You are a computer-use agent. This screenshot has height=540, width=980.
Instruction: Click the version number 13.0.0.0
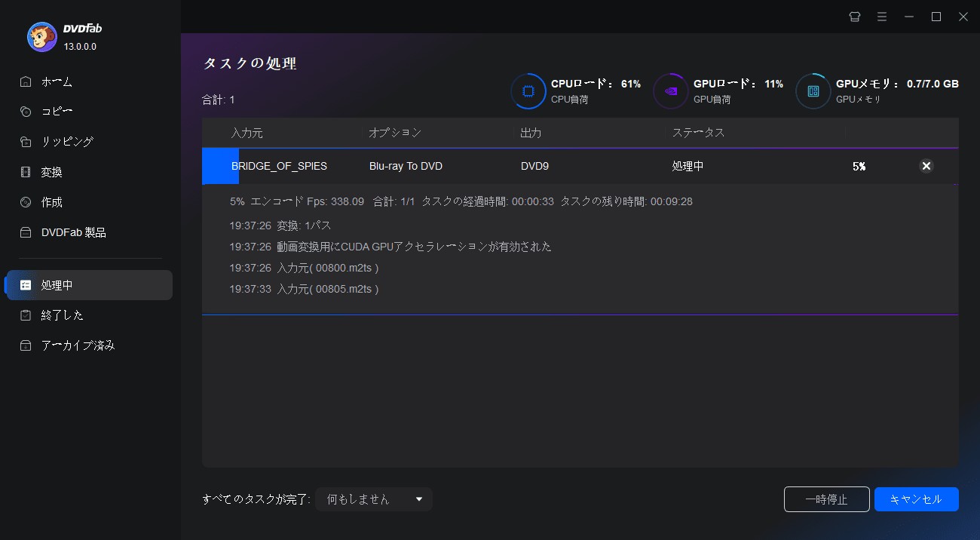pos(80,47)
